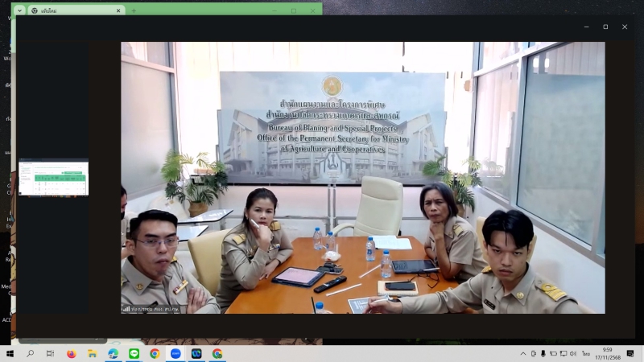Open Windows Search magnifier icon

pyautogui.click(x=31, y=353)
